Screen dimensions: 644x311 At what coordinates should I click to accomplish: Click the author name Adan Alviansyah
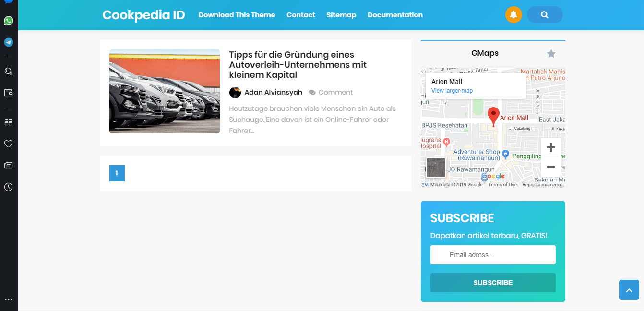tap(274, 92)
